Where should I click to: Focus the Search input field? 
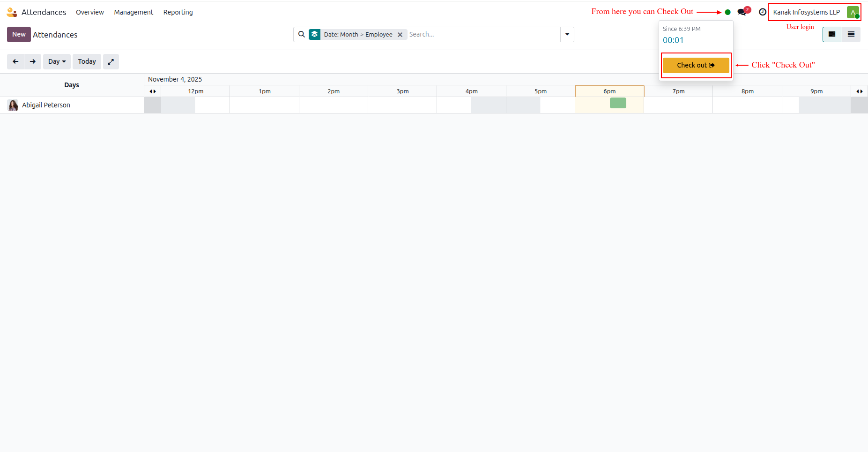tap(483, 34)
